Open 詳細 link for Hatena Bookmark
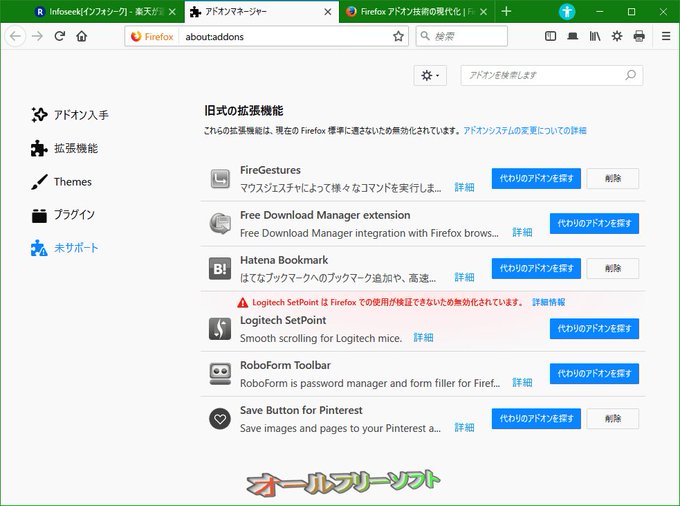 [464, 277]
